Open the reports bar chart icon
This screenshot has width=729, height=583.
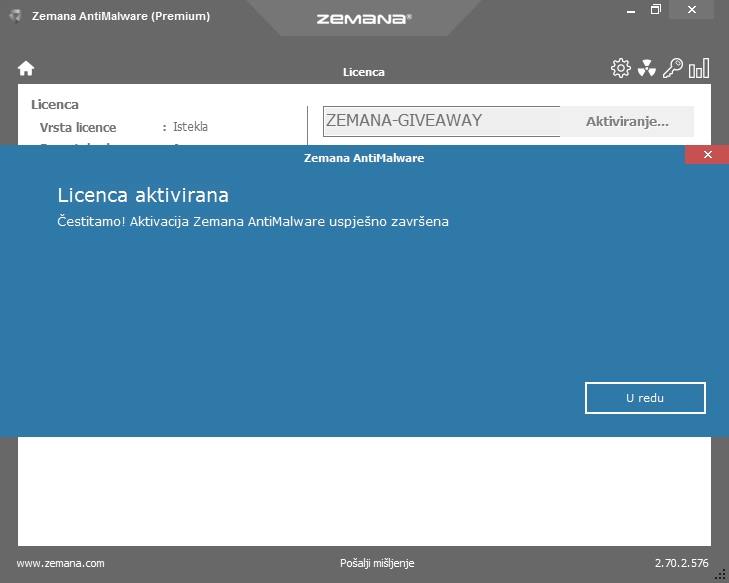[699, 68]
